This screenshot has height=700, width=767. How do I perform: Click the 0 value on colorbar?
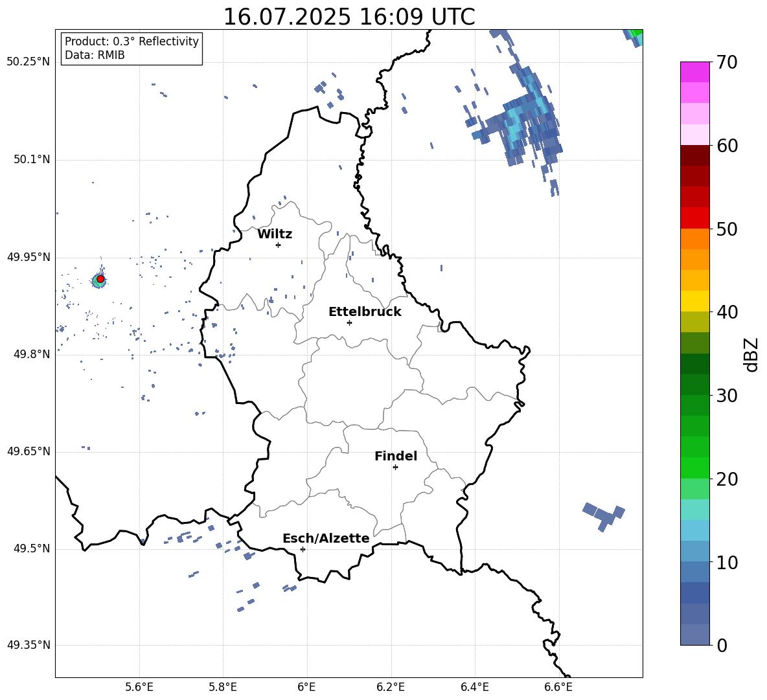pyautogui.click(x=722, y=645)
